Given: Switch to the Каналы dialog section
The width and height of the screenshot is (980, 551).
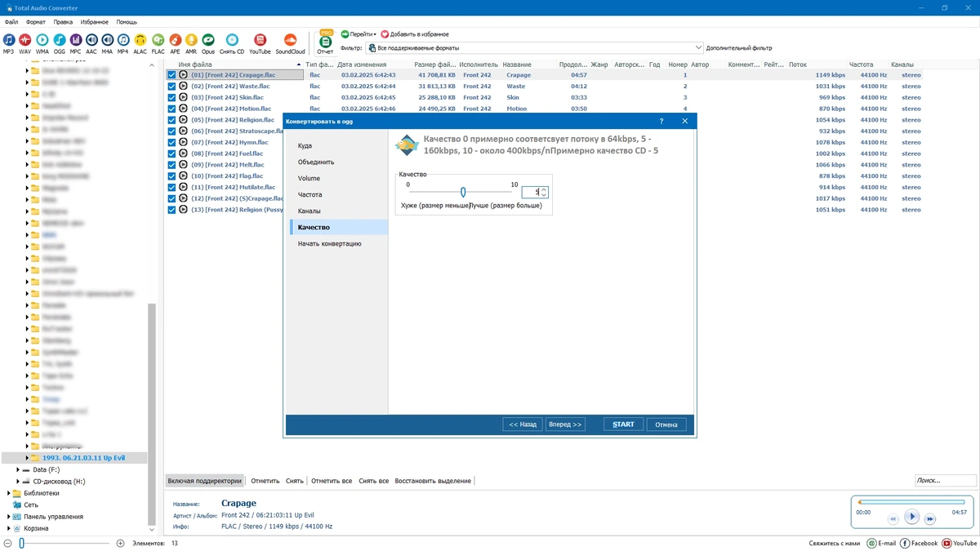Looking at the screenshot, I should point(310,211).
